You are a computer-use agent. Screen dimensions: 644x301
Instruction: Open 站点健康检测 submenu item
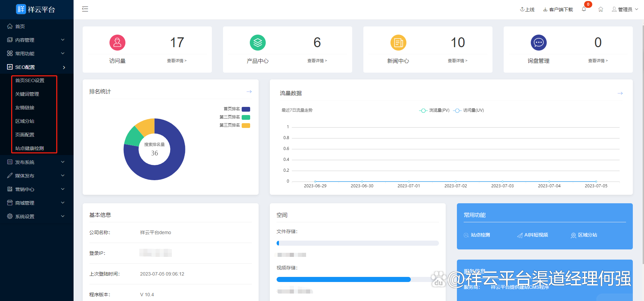(29, 148)
